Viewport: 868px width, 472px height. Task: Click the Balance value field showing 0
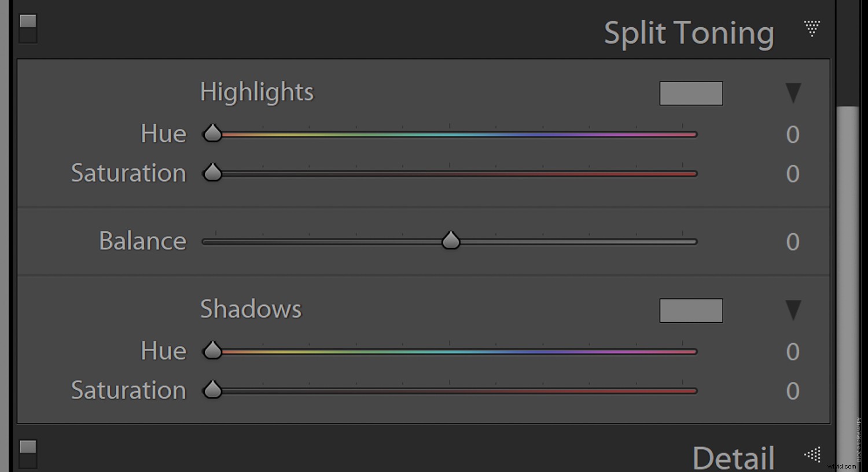[x=793, y=242]
